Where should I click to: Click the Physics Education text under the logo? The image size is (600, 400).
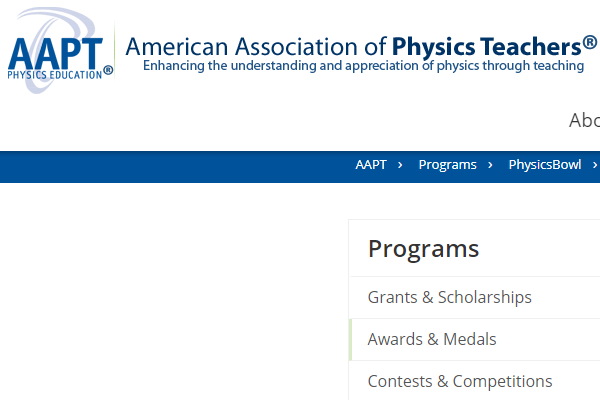click(55, 75)
